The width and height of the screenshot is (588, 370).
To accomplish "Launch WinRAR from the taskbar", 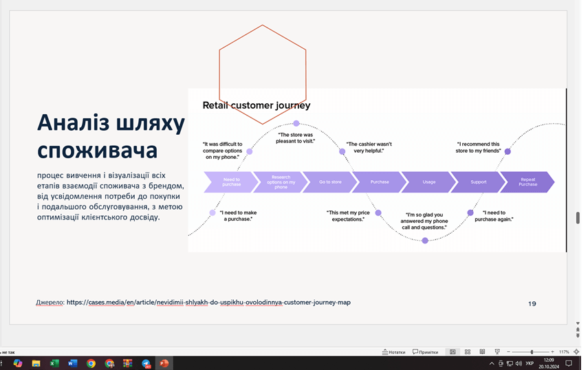I will coord(127,363).
